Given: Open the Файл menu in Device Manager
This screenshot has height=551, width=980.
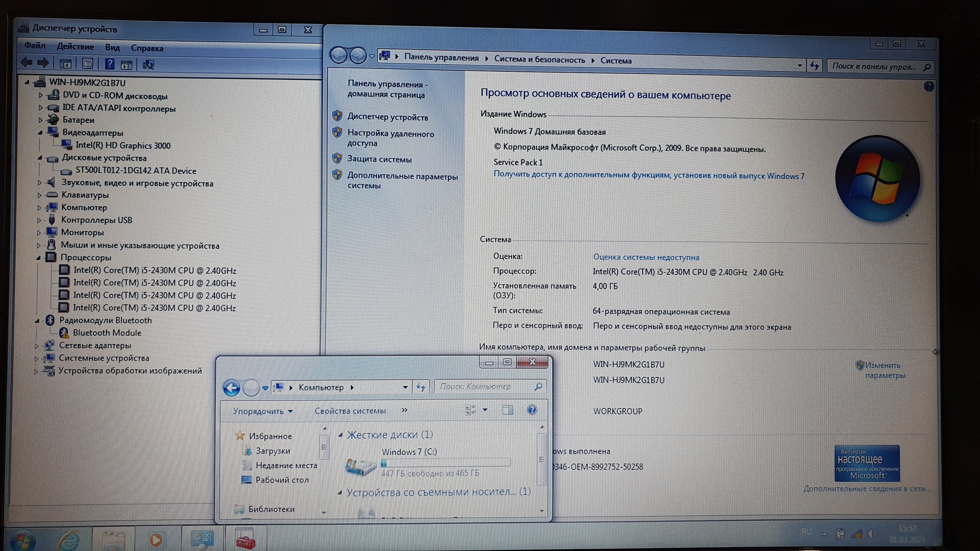Looking at the screenshot, I should click(x=35, y=46).
